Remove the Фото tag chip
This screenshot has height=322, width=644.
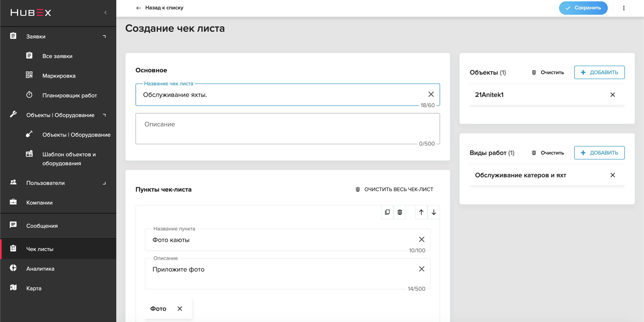pyautogui.click(x=180, y=309)
